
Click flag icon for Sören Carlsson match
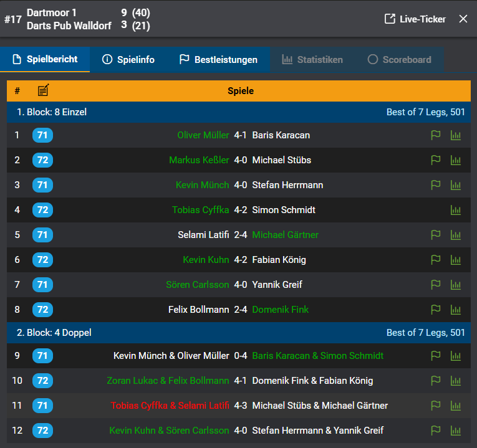click(436, 285)
